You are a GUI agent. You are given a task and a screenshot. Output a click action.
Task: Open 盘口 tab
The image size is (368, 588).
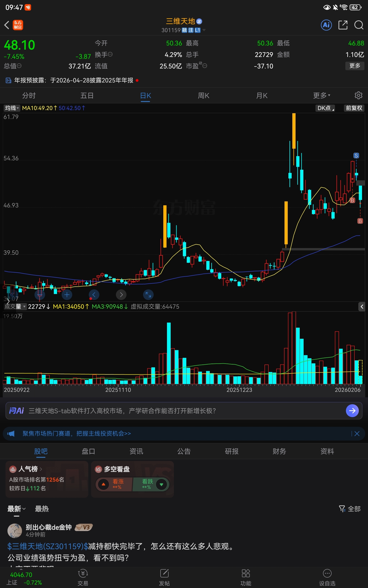coord(88,451)
